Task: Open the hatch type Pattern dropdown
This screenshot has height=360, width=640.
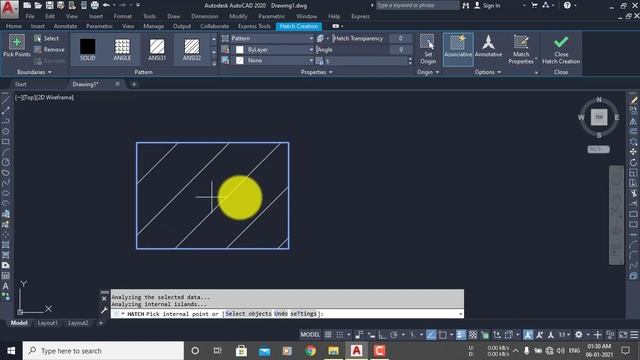Action: point(272,38)
